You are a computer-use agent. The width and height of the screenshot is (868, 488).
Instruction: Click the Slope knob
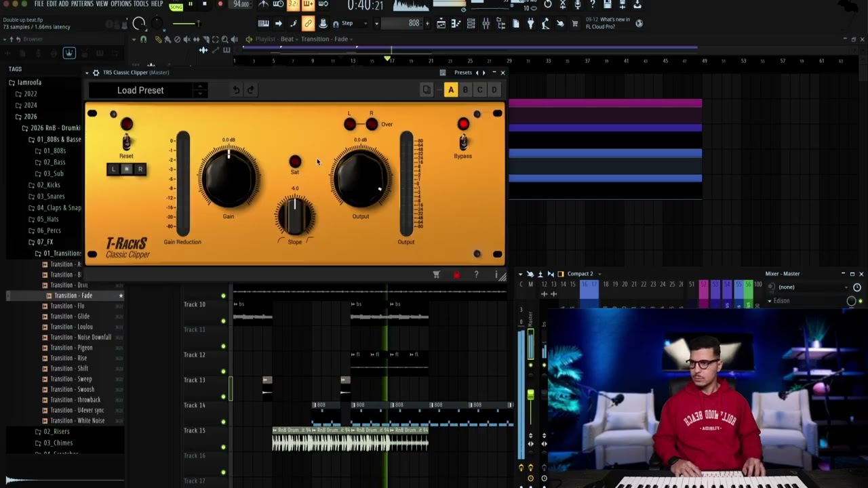click(295, 216)
